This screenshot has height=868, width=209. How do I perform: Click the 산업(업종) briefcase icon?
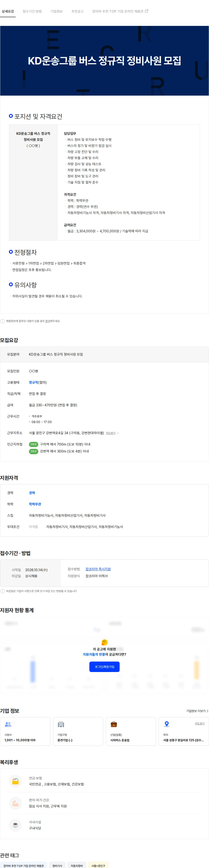(x=114, y=724)
